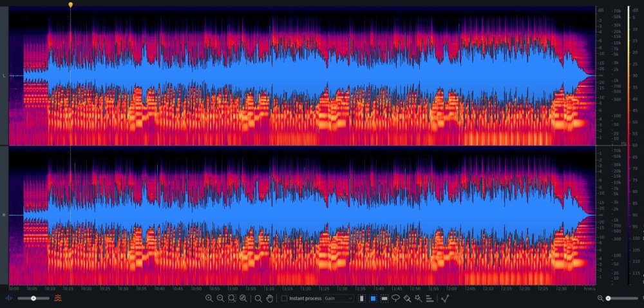644x308 pixels.
Task: Click the blue waveform view icon
Action: [x=9, y=298]
